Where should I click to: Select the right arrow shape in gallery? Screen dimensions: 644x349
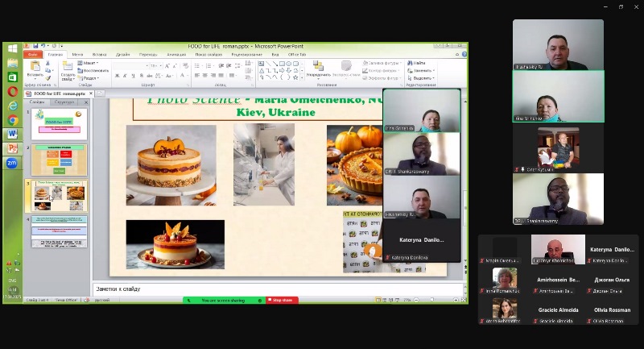tap(282, 71)
